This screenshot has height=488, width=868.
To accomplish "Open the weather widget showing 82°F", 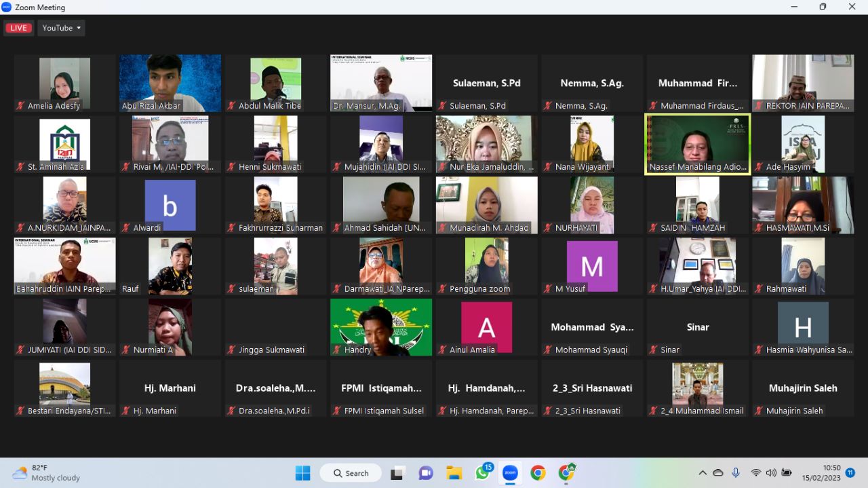I will [46, 473].
